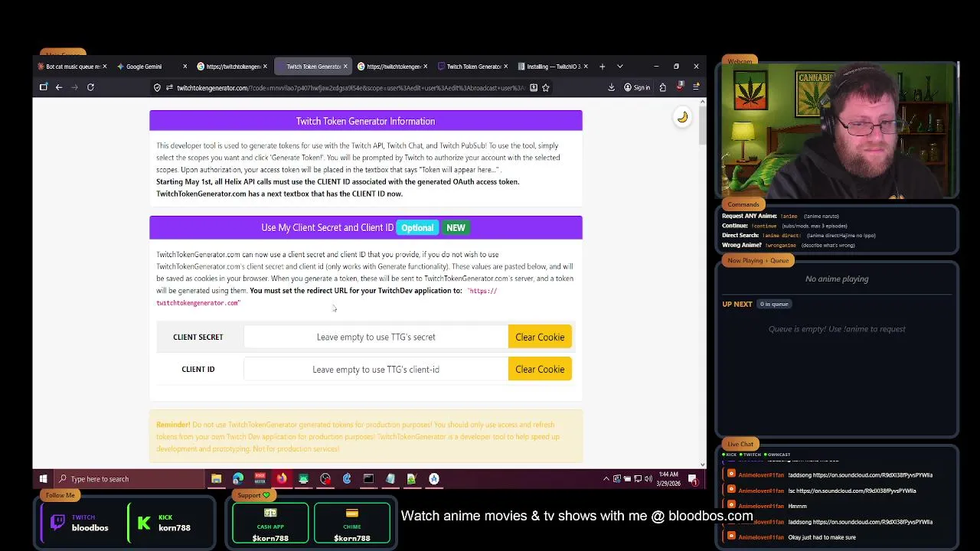This screenshot has height=551, width=980.
Task: Open the Windows Start menu
Action: pos(44,479)
